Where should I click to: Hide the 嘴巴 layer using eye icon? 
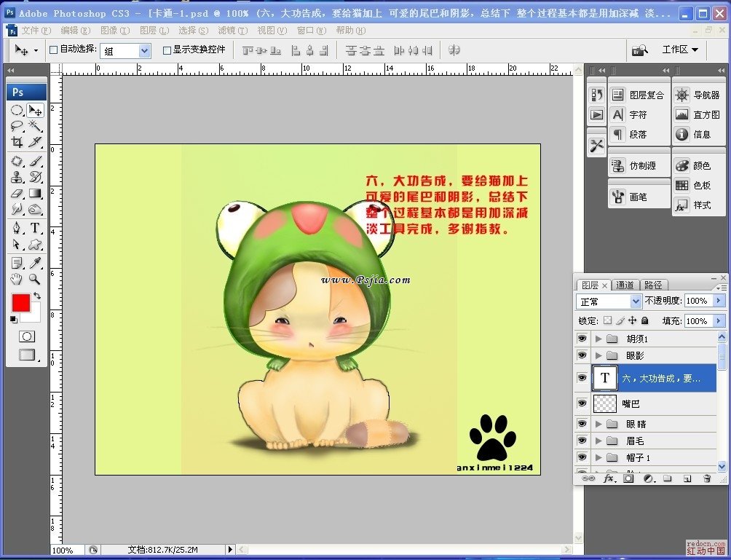pos(582,403)
